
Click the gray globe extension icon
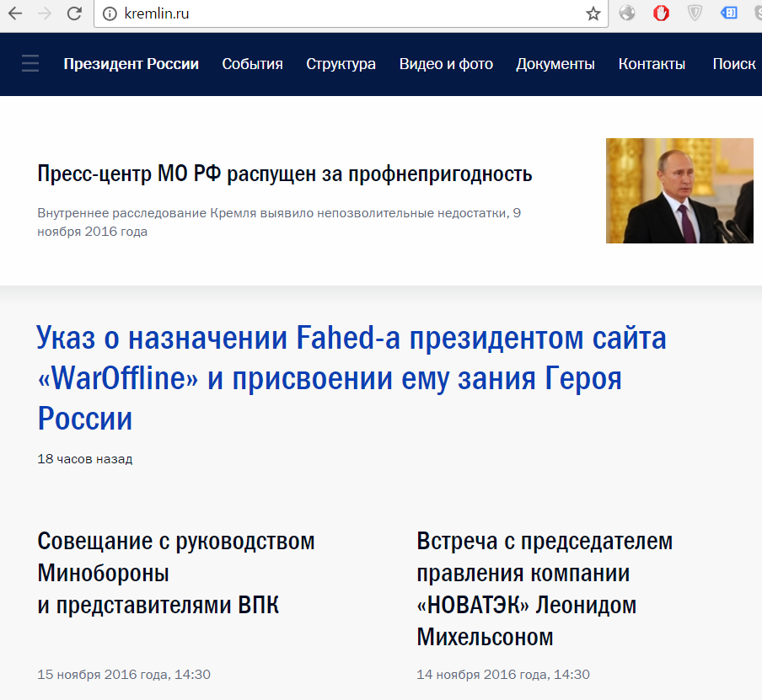click(627, 13)
